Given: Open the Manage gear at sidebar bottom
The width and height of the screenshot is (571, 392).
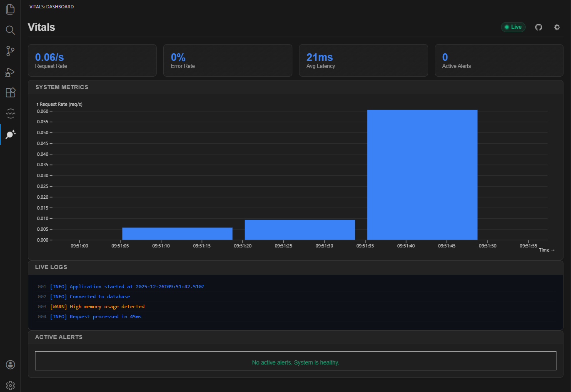Looking at the screenshot, I should [10, 385].
